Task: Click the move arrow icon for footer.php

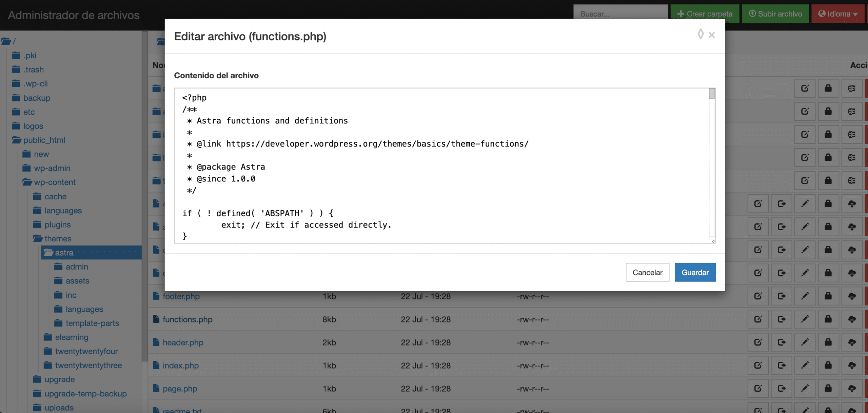Action: 782,296
